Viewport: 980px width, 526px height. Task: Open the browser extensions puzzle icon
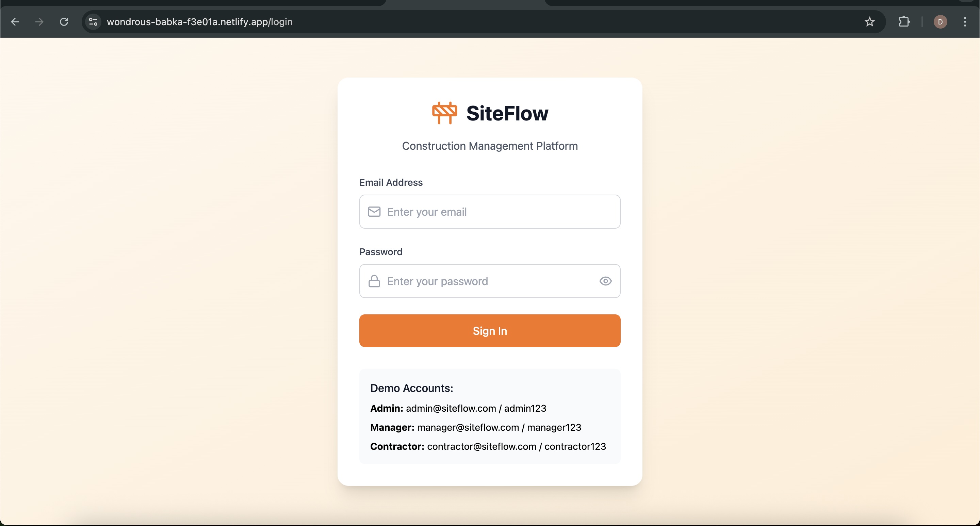[904, 22]
